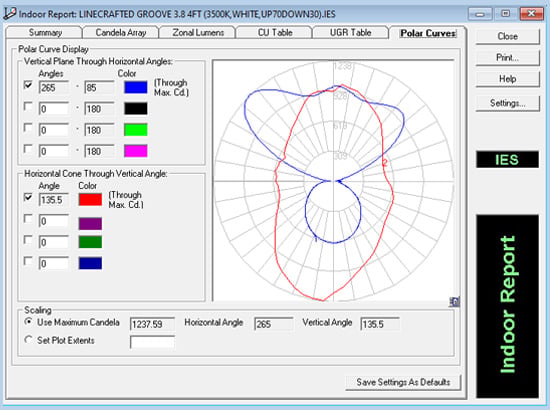The height and width of the screenshot is (410, 550).
Task: Click the magenta color swatch
Action: click(x=136, y=151)
